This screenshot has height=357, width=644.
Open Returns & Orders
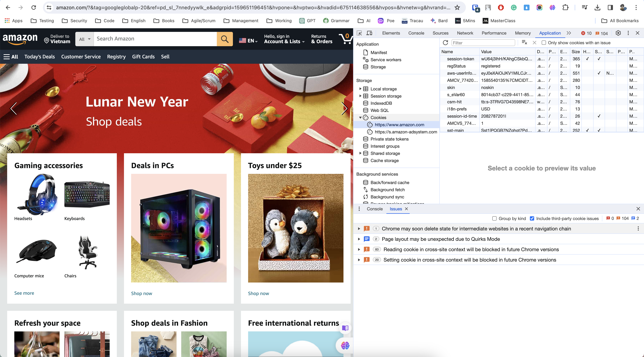pyautogui.click(x=322, y=39)
